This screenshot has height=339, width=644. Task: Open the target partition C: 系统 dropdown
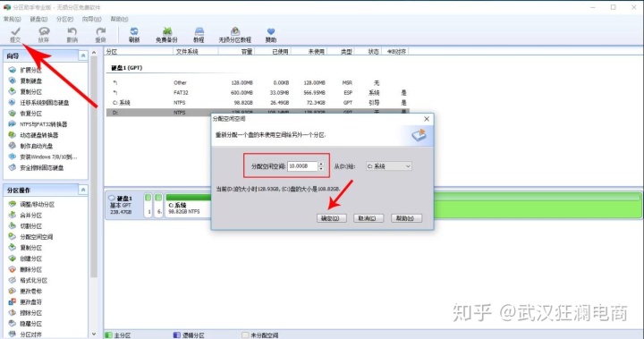(x=388, y=166)
